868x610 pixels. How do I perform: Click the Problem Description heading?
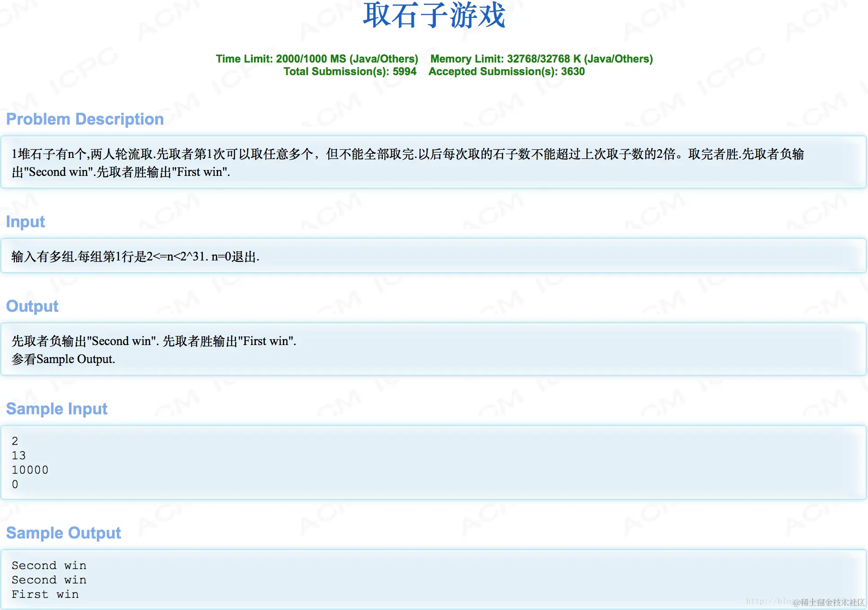coord(85,119)
